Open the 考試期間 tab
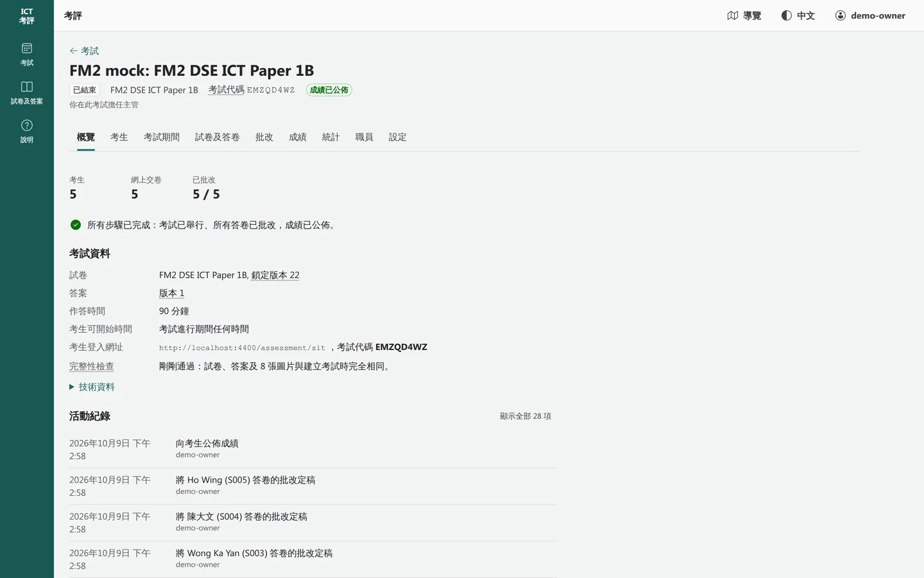Screen dimensions: 924x578 (162, 137)
